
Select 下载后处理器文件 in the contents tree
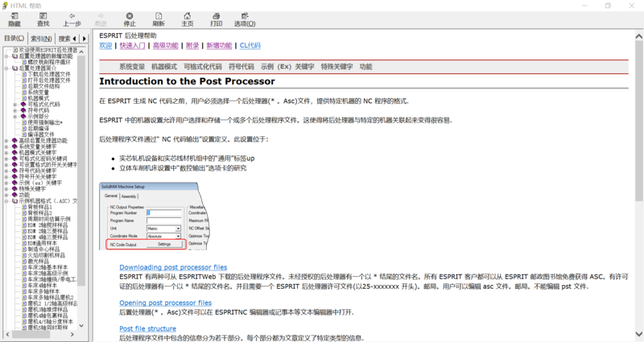click(x=49, y=74)
